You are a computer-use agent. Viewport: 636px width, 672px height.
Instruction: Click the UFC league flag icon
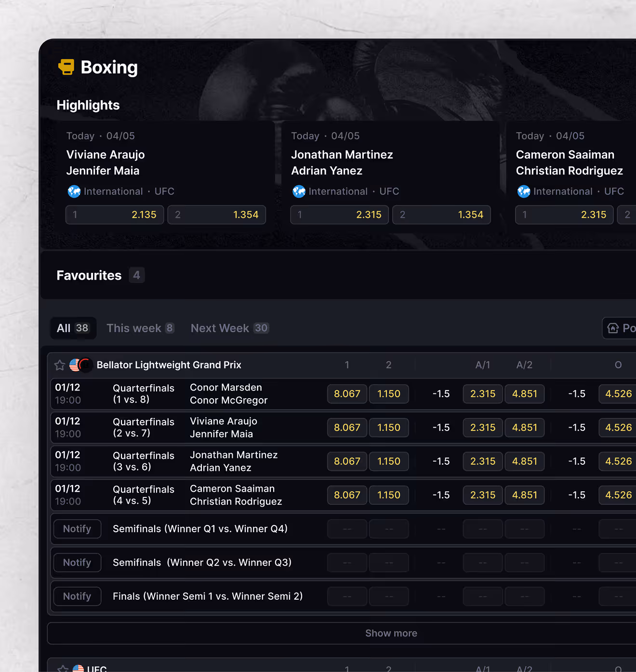(78, 668)
